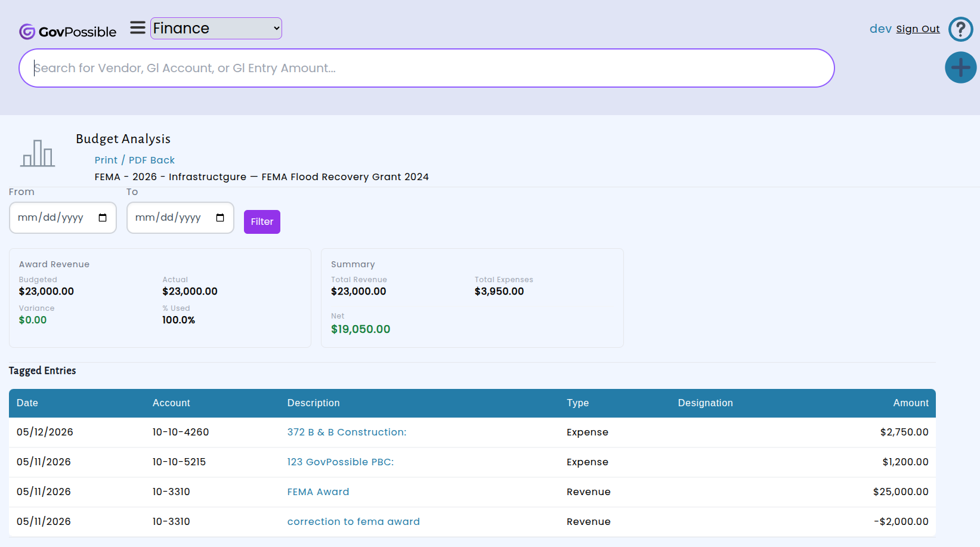Screen dimensions: 980x547
Task: Click the Total Expenses $3,950.00 value
Action: click(499, 291)
